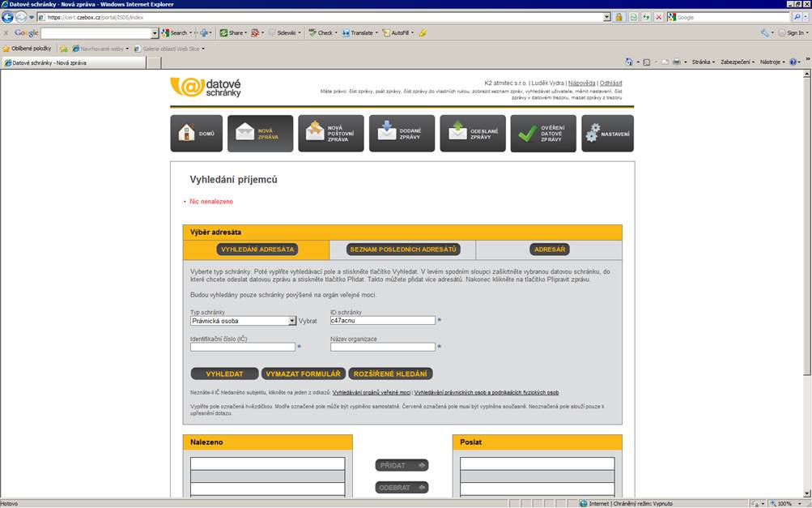Expand the Typ schránky dropdown
The image size is (812, 508).
tap(292, 321)
